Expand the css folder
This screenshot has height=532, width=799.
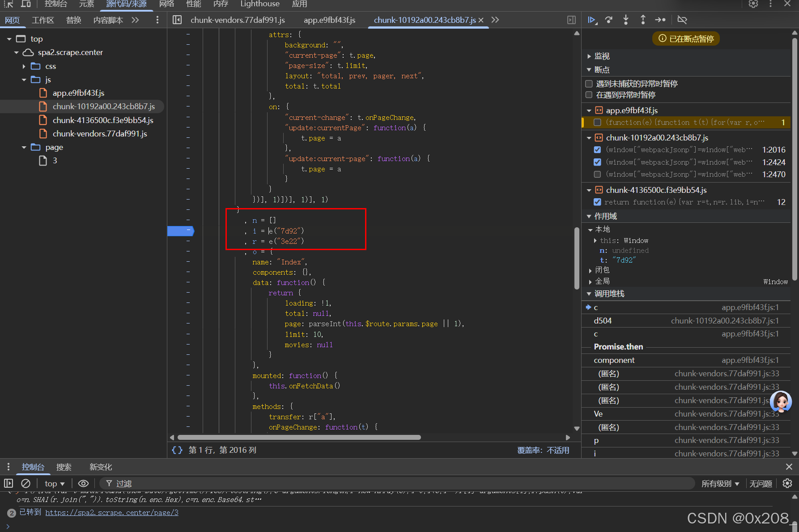point(24,66)
